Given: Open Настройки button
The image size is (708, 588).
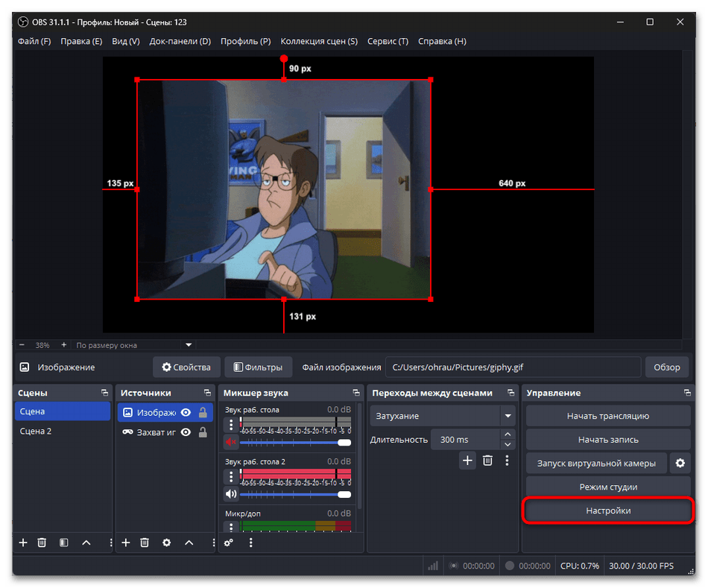Looking at the screenshot, I should click(x=607, y=510).
